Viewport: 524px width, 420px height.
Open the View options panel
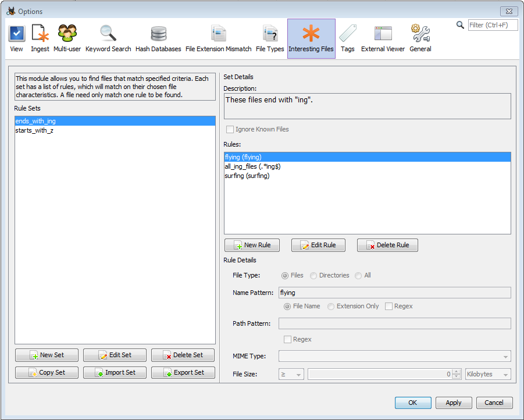pos(16,38)
